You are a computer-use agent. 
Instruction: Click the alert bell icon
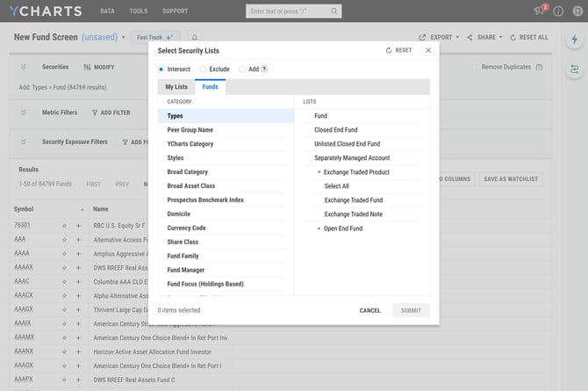(195, 37)
